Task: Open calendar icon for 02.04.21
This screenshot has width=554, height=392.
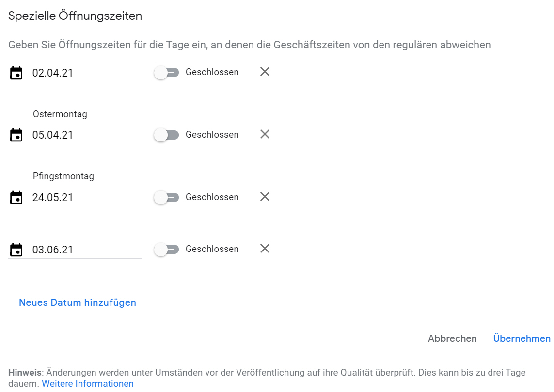Action: coord(16,73)
